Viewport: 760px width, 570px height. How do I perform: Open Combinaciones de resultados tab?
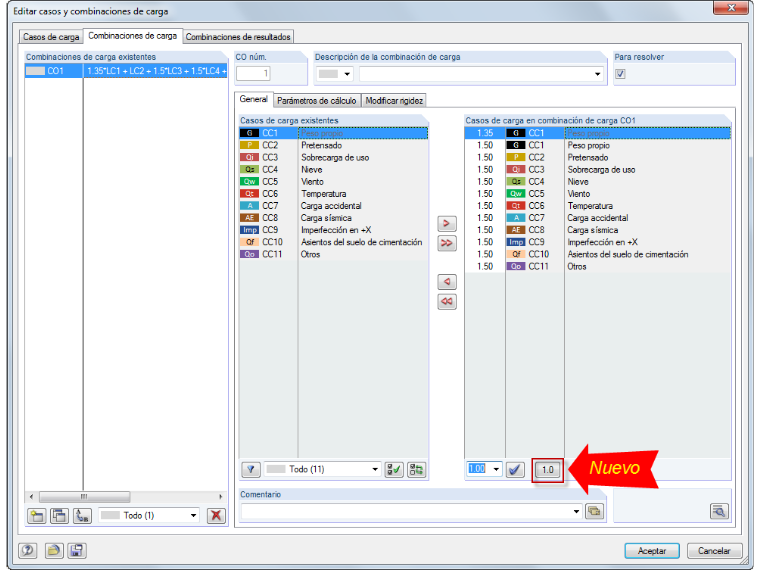click(238, 37)
